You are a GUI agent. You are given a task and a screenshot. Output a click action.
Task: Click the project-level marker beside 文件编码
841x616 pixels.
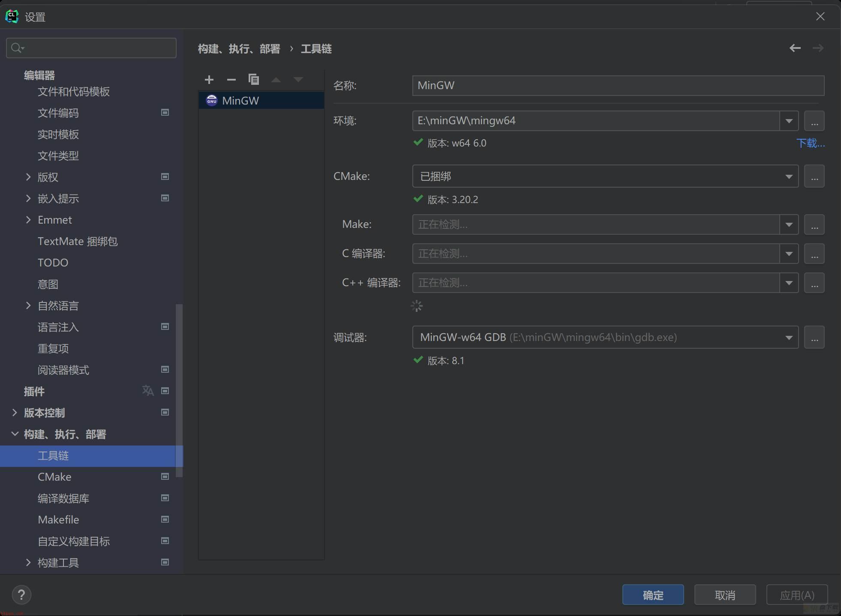pos(165,112)
